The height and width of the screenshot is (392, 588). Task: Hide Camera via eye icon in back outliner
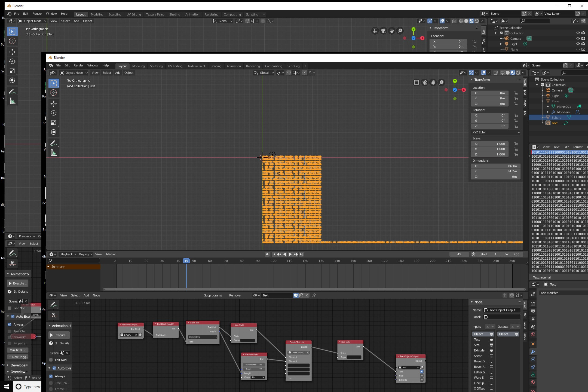click(x=578, y=38)
